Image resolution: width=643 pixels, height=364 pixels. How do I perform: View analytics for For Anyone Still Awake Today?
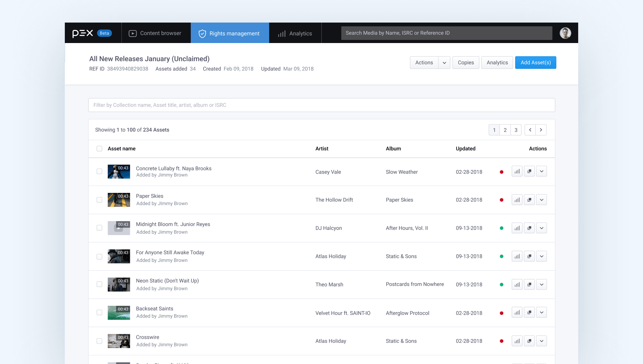(517, 256)
